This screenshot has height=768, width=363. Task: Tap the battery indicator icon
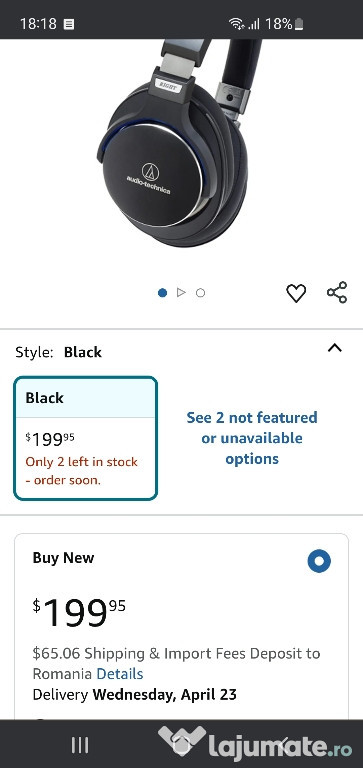point(299,24)
